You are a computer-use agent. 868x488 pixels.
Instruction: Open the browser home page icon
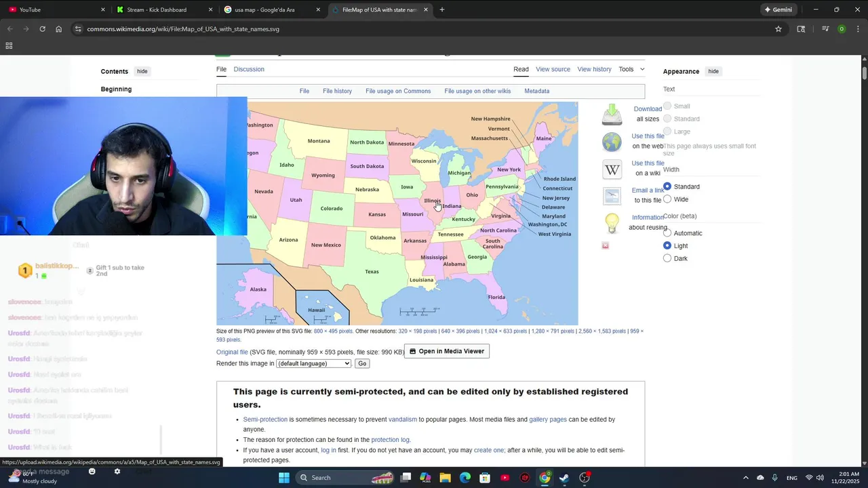(x=59, y=29)
